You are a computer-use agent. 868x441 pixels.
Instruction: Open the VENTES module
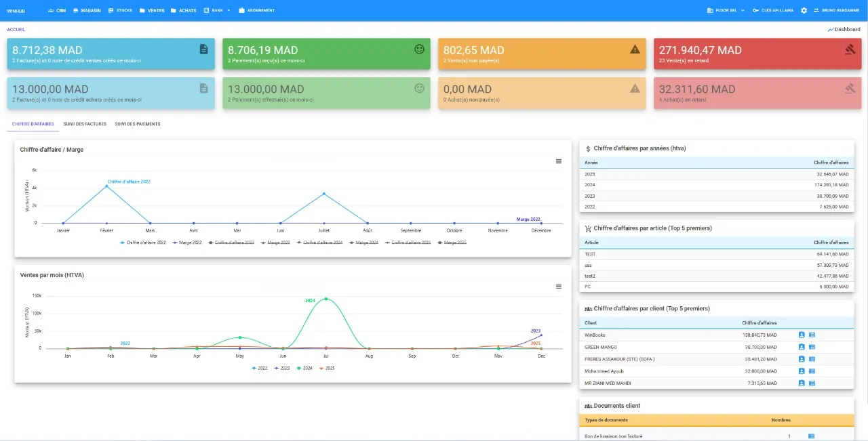[x=151, y=10]
